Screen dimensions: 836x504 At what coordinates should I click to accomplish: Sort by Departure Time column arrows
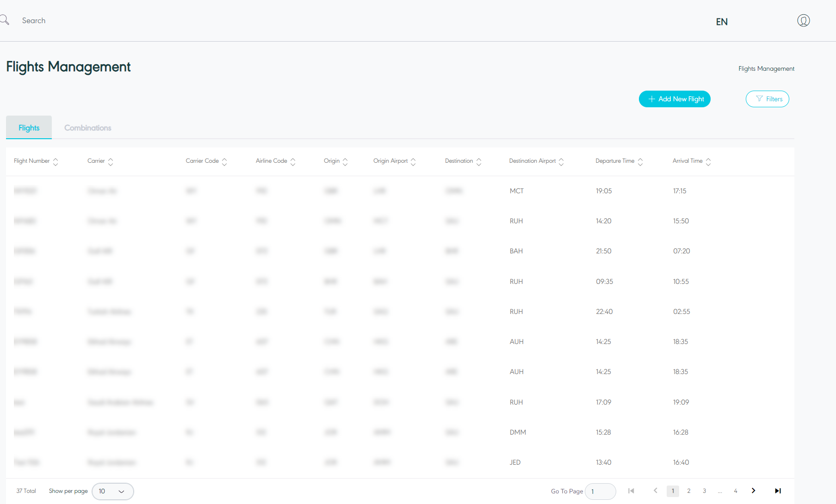[x=640, y=161]
